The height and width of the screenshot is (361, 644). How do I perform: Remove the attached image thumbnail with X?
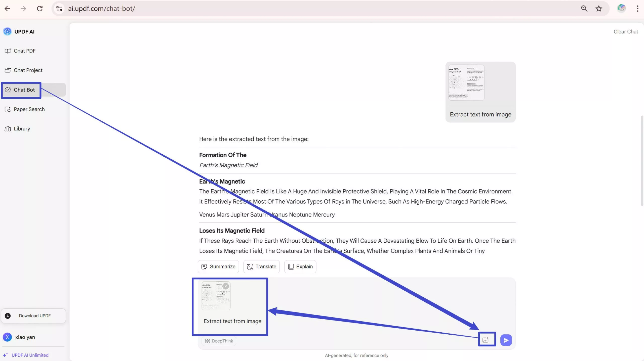point(226,286)
